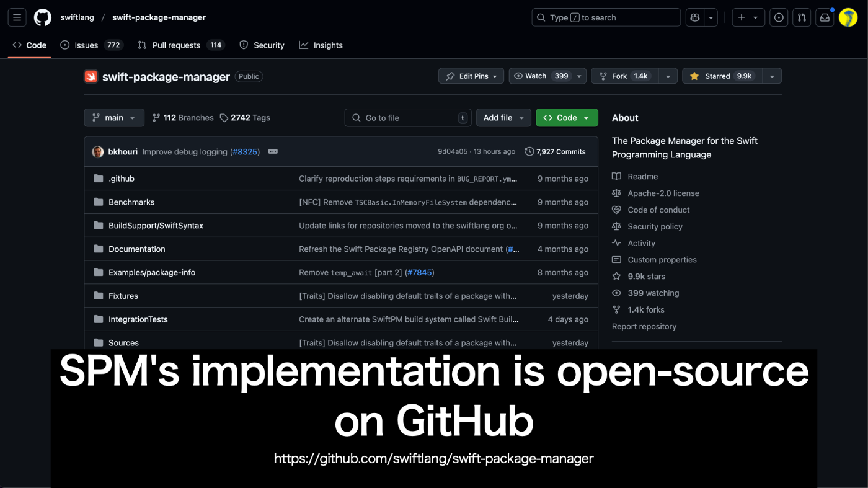Open the green Code dropdown button
Screen dimensions: 868x488
click(567, 118)
